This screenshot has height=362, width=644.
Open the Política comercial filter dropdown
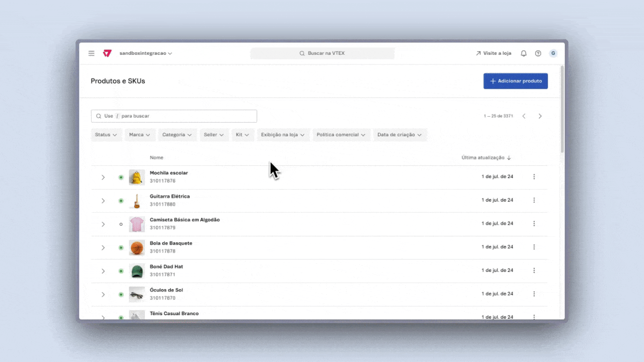[x=341, y=135]
